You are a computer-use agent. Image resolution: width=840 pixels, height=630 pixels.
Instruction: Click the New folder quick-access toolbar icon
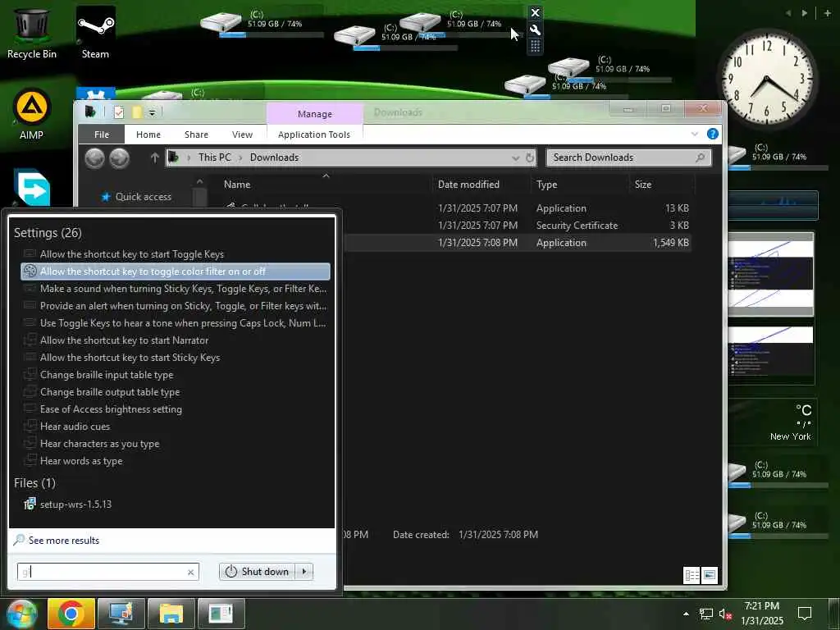pyautogui.click(x=137, y=112)
